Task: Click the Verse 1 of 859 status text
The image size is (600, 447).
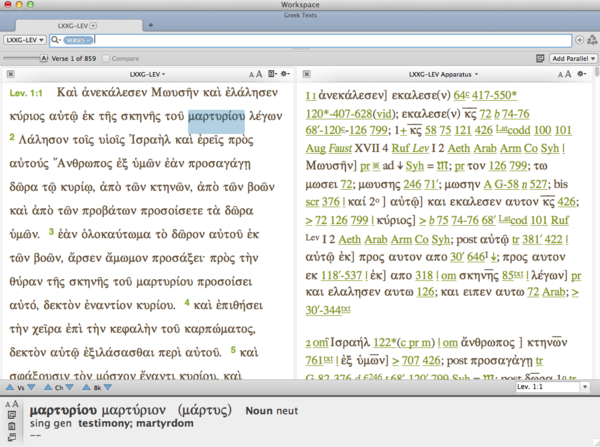Action: [x=73, y=59]
